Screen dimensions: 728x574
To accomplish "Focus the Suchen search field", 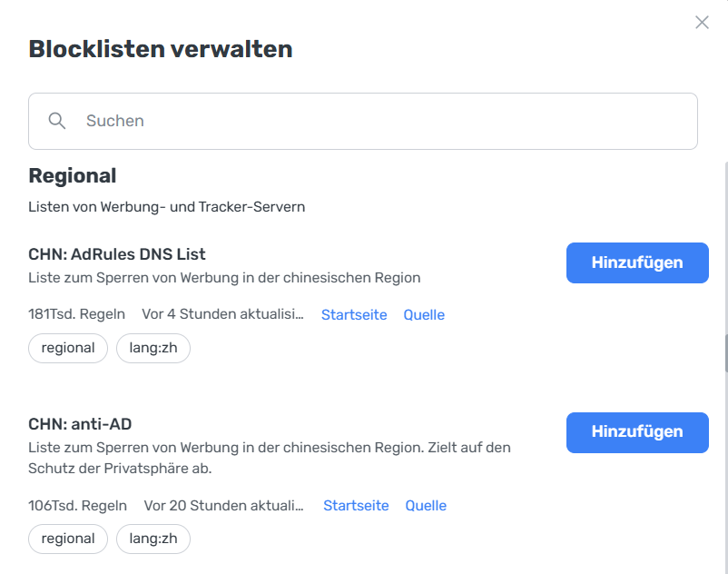I will [x=362, y=121].
